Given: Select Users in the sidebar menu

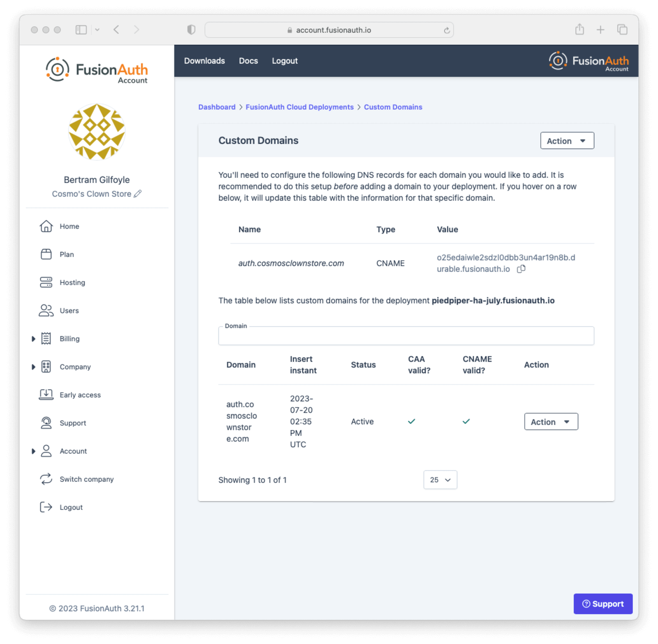Looking at the screenshot, I should 69,311.
